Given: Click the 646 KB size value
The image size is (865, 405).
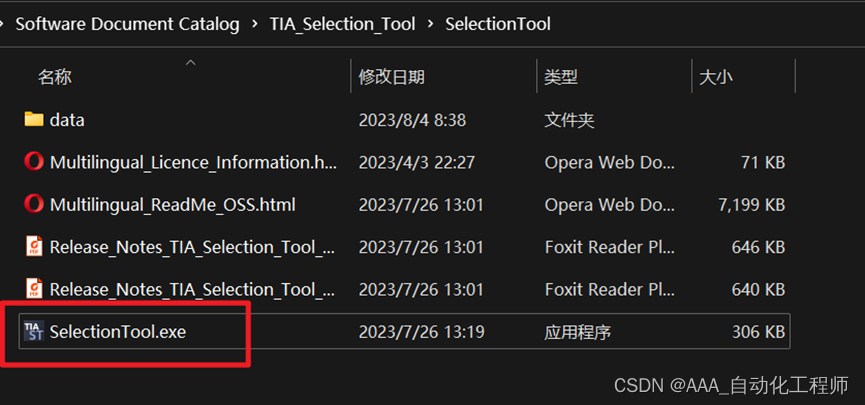Looking at the screenshot, I should pyautogui.click(x=759, y=247).
